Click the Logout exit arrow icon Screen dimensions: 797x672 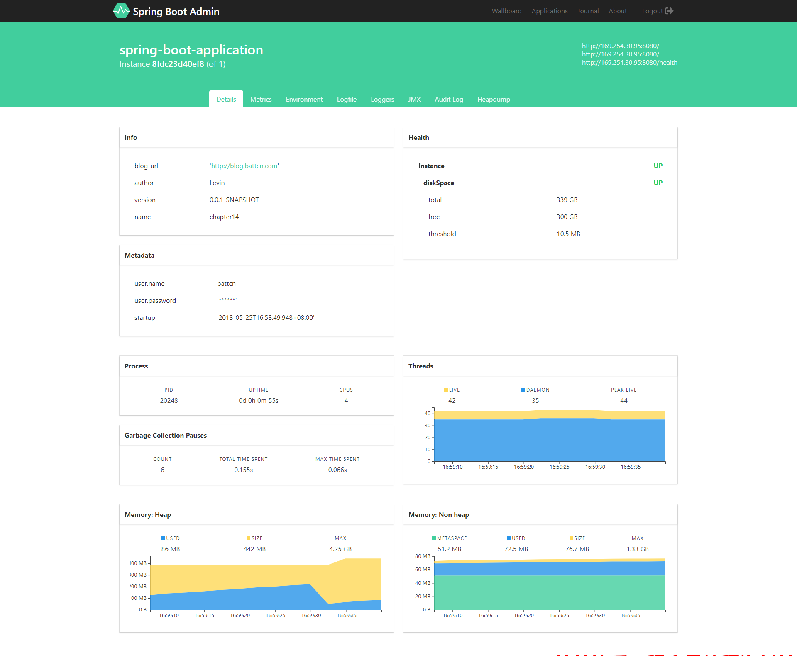pos(669,11)
